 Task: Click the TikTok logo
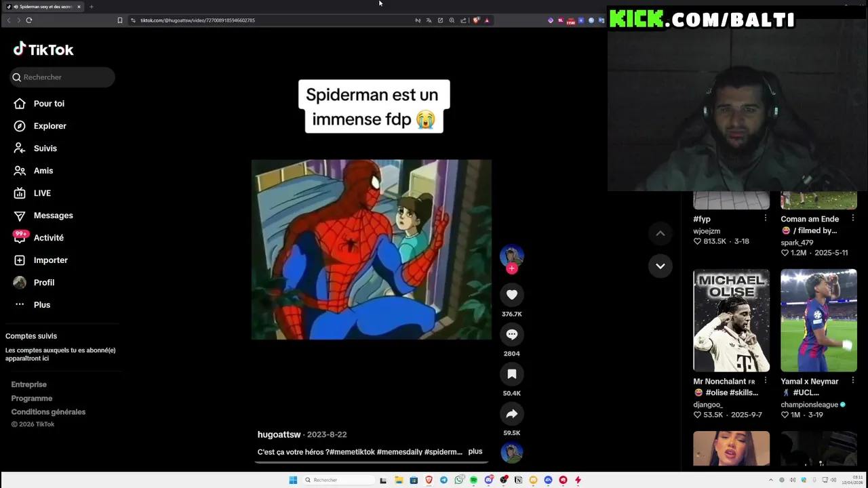tap(43, 49)
